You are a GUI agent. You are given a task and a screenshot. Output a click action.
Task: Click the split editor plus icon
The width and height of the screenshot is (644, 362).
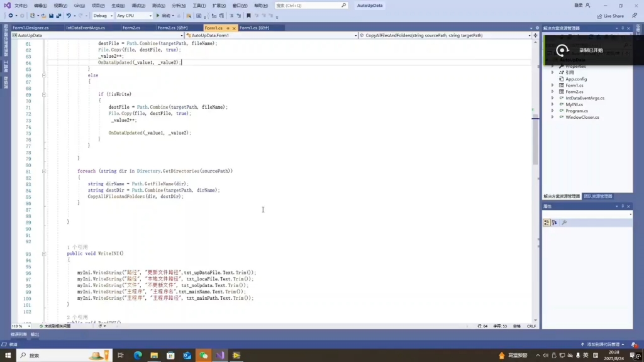coord(535,35)
